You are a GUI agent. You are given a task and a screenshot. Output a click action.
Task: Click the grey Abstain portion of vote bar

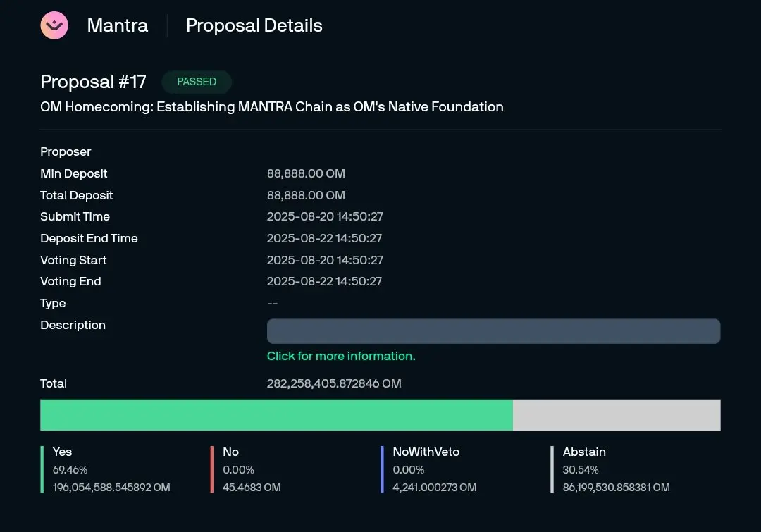click(x=617, y=415)
